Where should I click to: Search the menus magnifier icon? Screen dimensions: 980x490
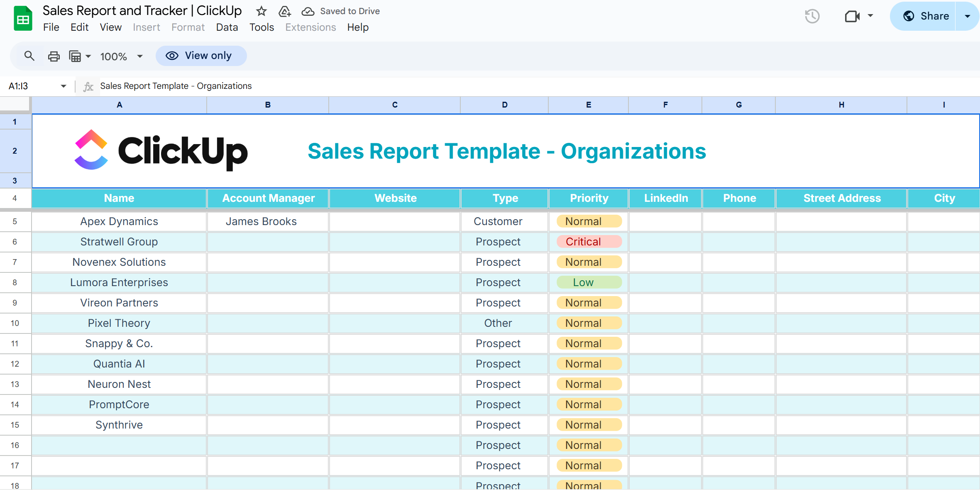[29, 56]
